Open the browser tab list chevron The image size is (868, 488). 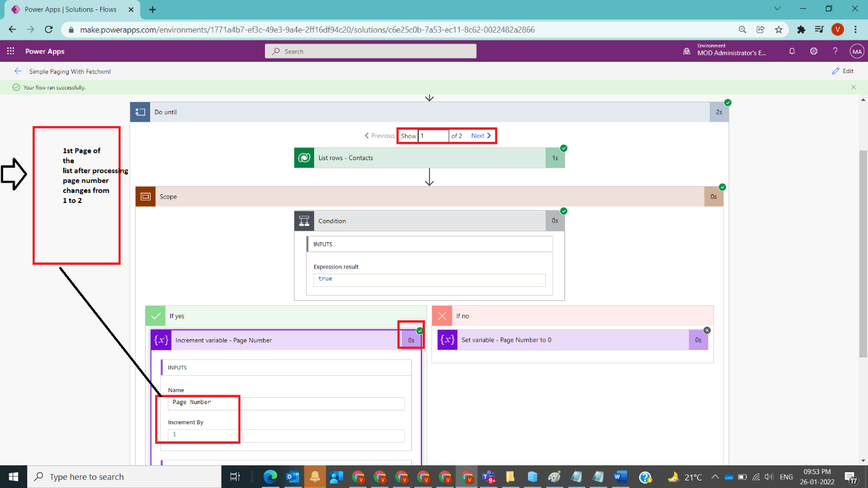tap(777, 9)
